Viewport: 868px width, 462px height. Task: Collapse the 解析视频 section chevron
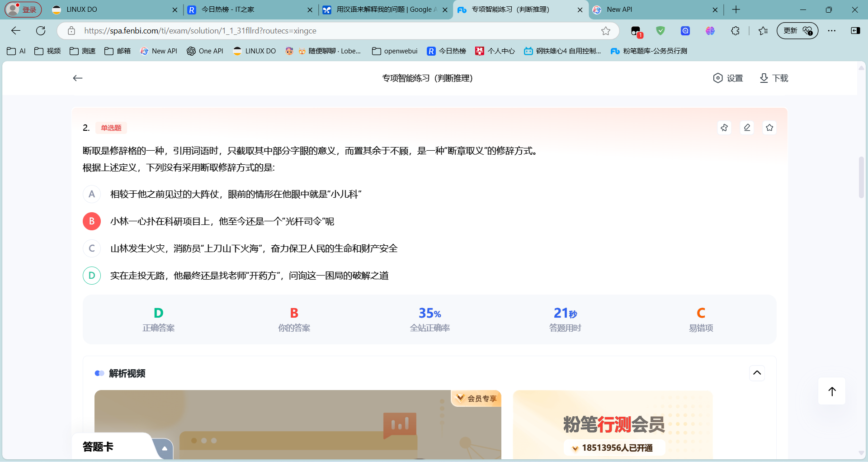(x=757, y=373)
